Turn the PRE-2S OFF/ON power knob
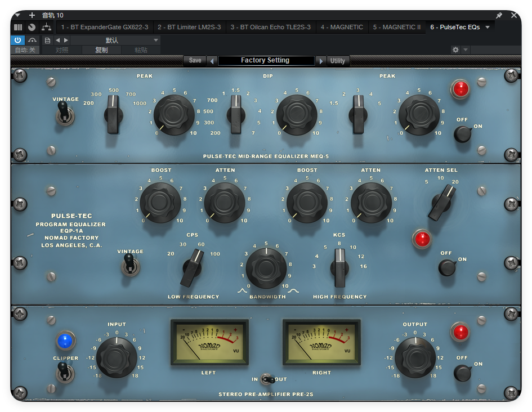Screen dimensions: 532x412 click(x=462, y=373)
